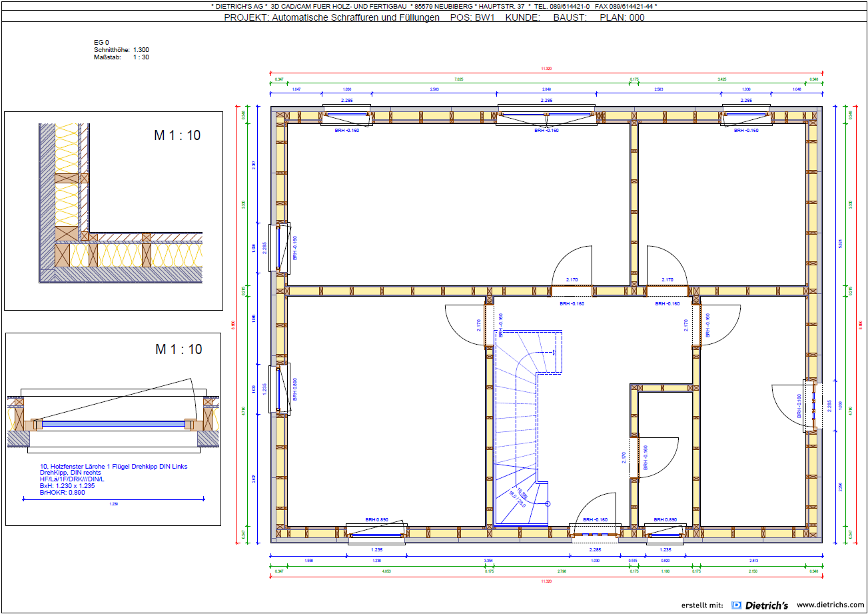Select the entrance door on the bottom wall

tap(596, 533)
